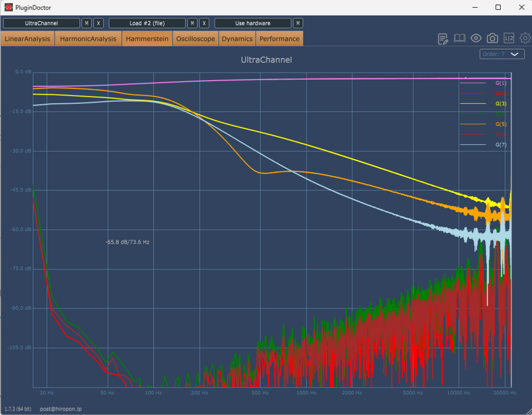Viewport: 532px width, 415px height.
Task: Take a snapshot with camera icon
Action: click(493, 38)
